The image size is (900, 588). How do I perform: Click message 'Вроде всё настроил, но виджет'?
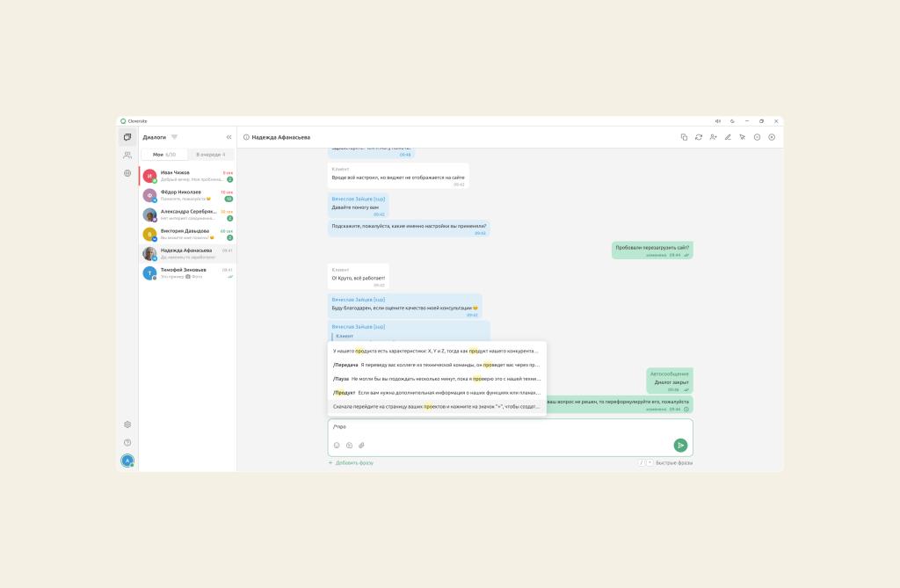(398, 176)
